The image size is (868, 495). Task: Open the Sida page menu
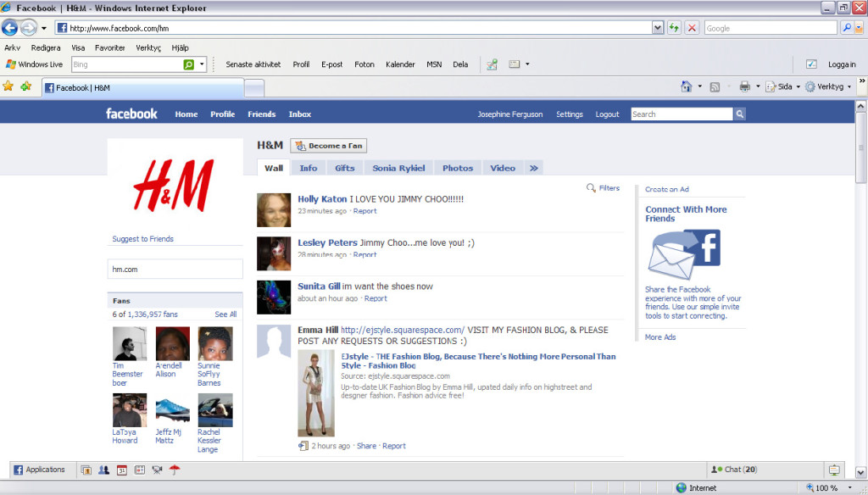(783, 87)
